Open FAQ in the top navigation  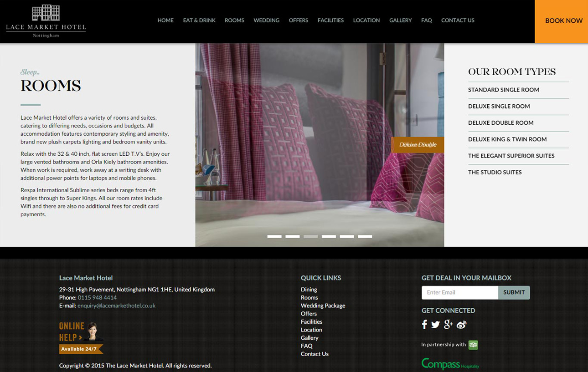[x=427, y=20]
